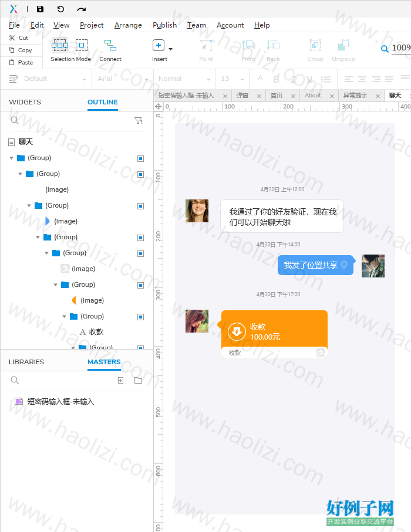Viewport: 411px width, 532px height.
Task: Select the intersected Selection Mode icon
Action: [60, 45]
